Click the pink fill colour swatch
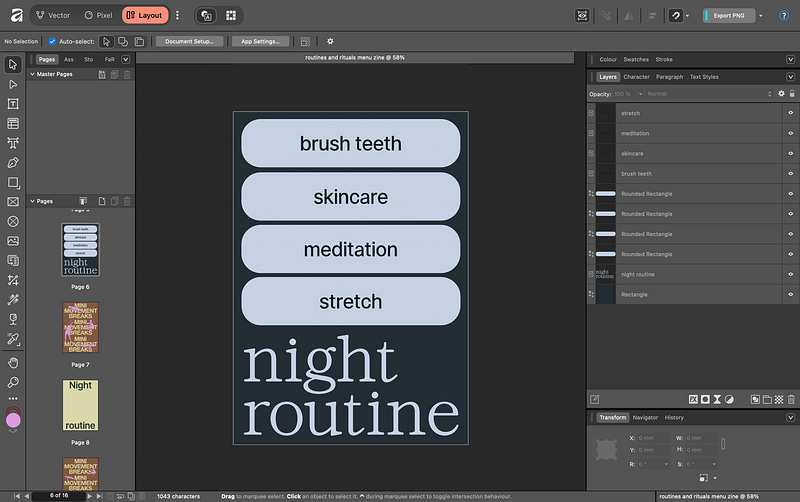The height and width of the screenshot is (502, 800). coord(13,420)
